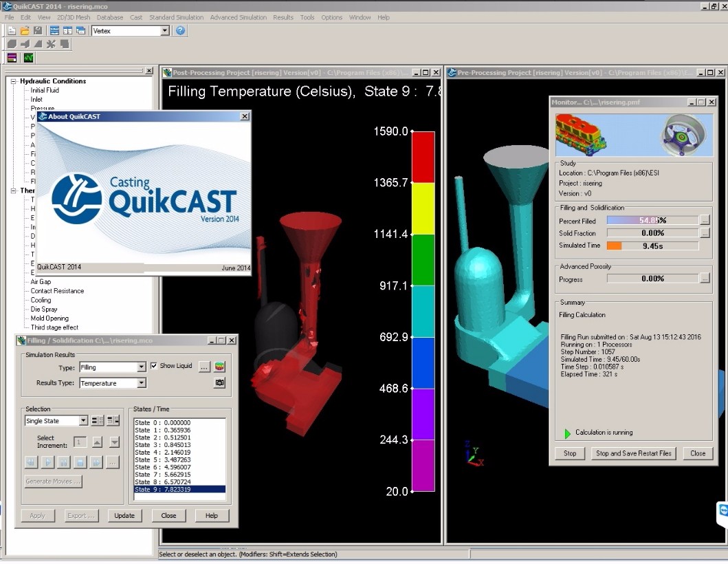
Task: Collapse the Hydraulic Conditions tree node
Action: pyautogui.click(x=13, y=81)
